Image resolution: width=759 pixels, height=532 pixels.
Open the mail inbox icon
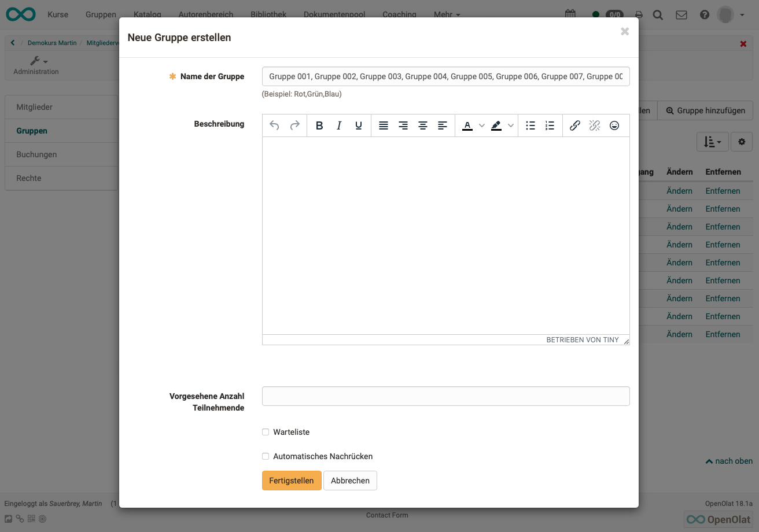[x=681, y=14]
